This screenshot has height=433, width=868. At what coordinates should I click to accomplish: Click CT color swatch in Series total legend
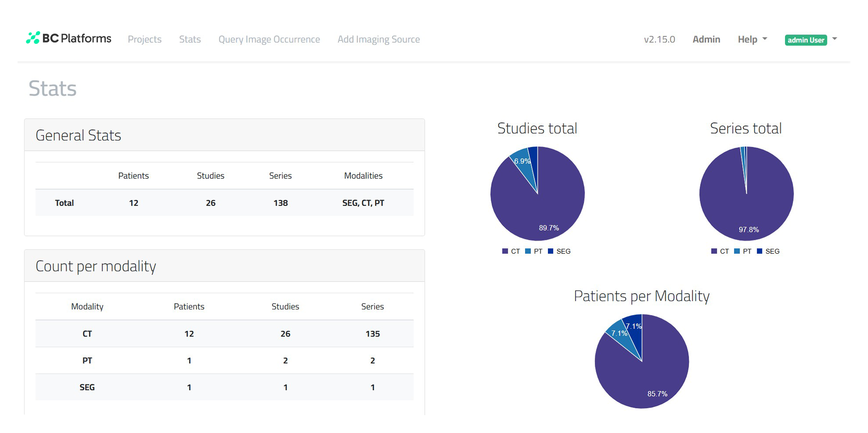[x=714, y=251]
